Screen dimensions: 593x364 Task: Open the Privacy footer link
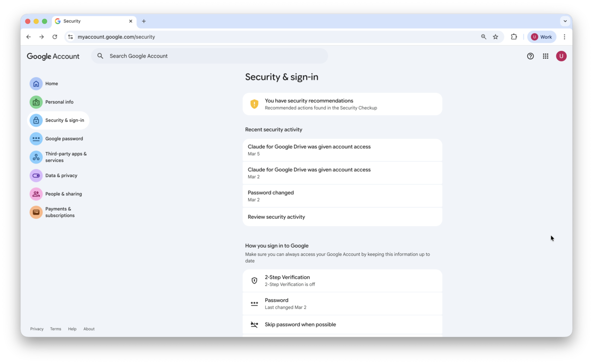[x=37, y=328]
